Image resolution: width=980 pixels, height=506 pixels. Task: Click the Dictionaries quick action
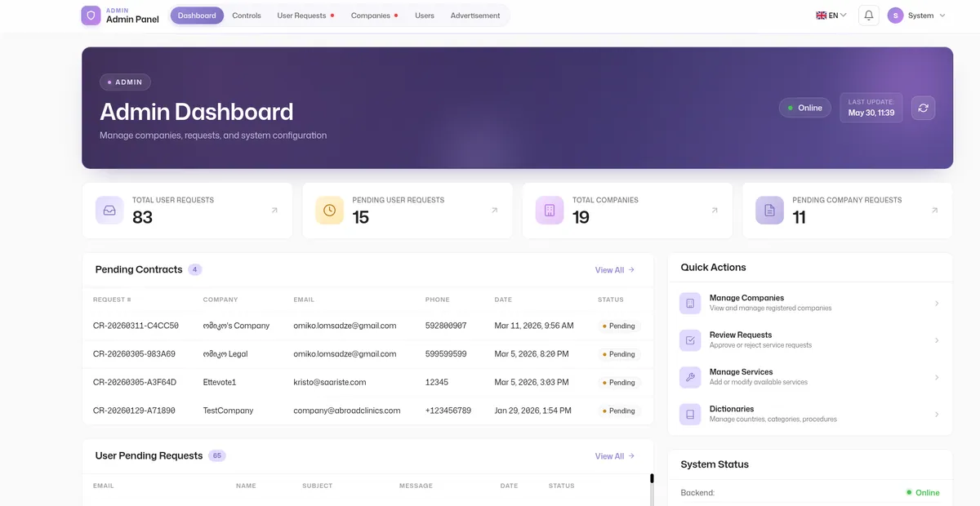[x=810, y=414]
